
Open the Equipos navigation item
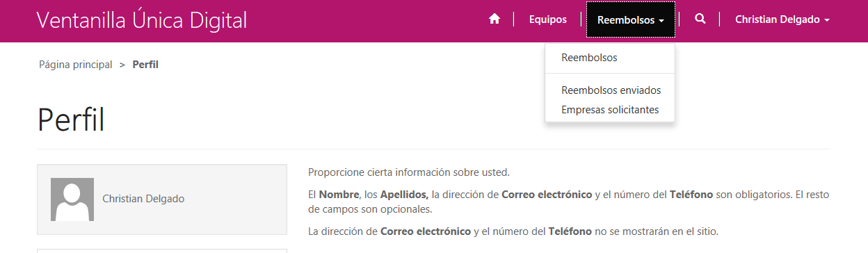548,20
